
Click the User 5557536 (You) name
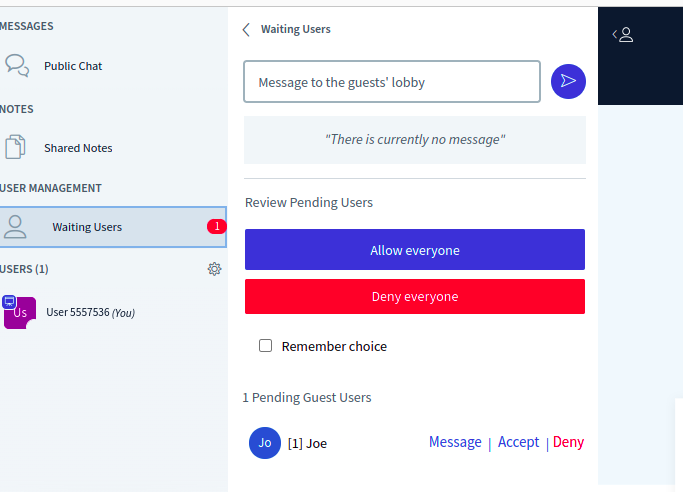point(91,313)
